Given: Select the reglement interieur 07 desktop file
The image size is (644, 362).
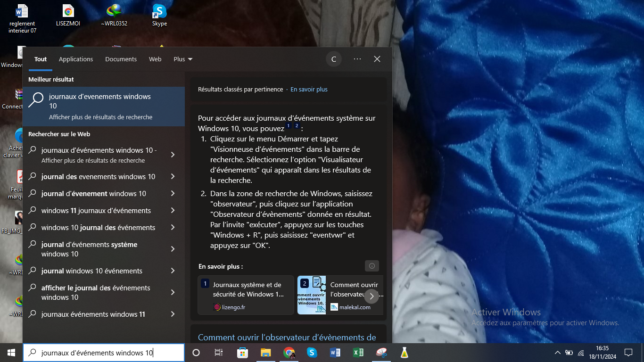Looking at the screenshot, I should pyautogui.click(x=22, y=19).
